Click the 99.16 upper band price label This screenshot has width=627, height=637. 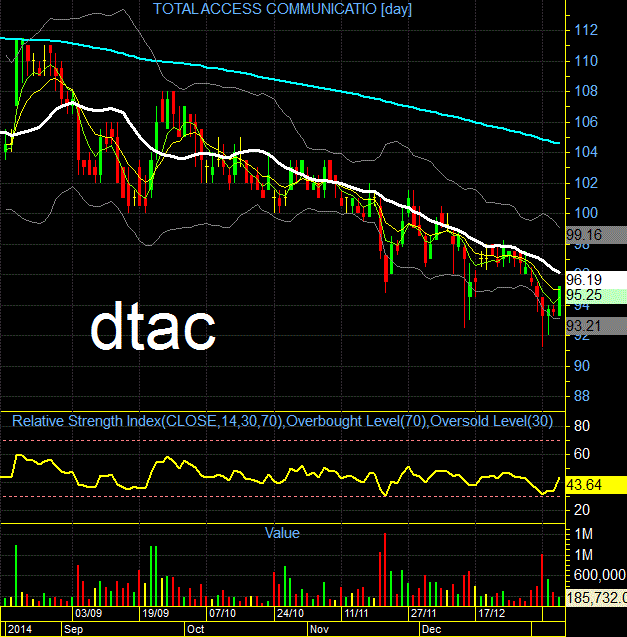click(x=596, y=235)
